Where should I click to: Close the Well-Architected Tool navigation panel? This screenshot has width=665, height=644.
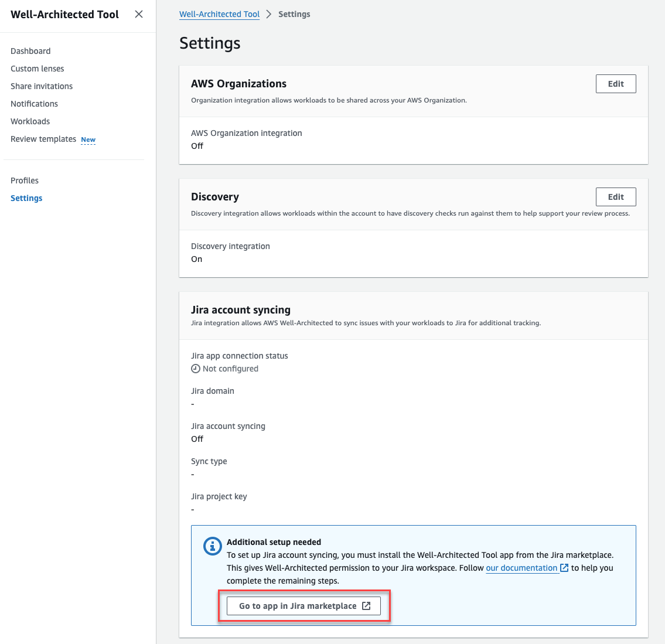pyautogui.click(x=138, y=14)
